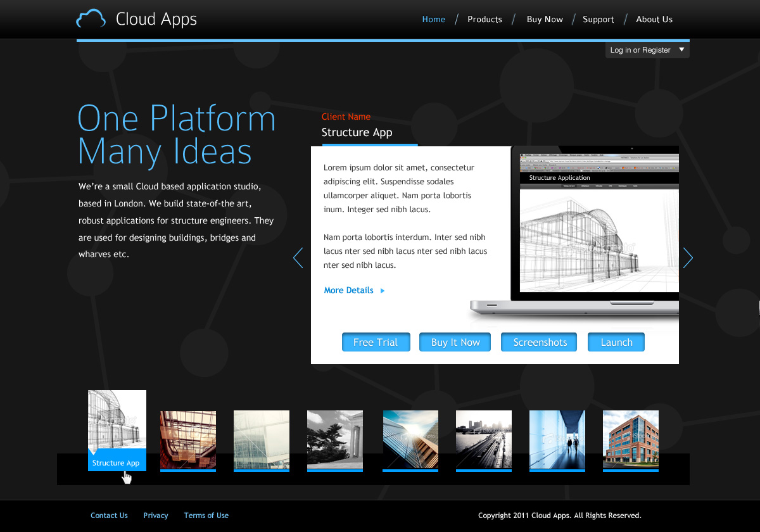Open the Home menu item

pyautogui.click(x=433, y=20)
